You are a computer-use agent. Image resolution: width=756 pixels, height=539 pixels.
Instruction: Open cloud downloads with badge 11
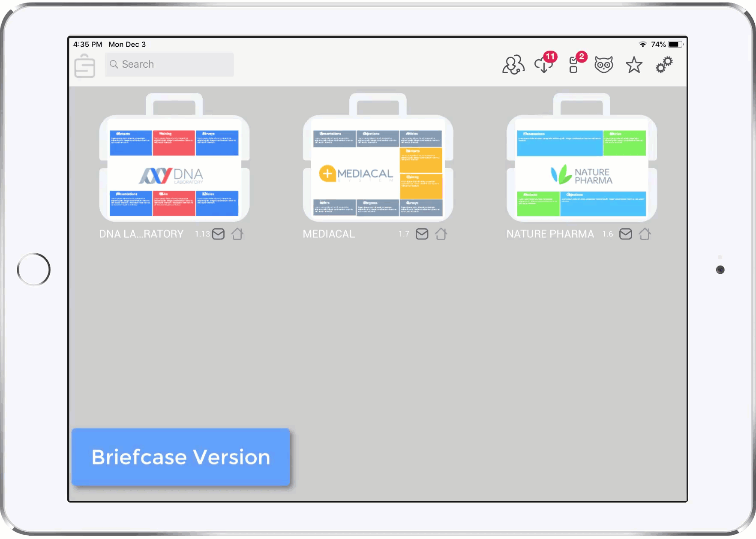pyautogui.click(x=545, y=63)
